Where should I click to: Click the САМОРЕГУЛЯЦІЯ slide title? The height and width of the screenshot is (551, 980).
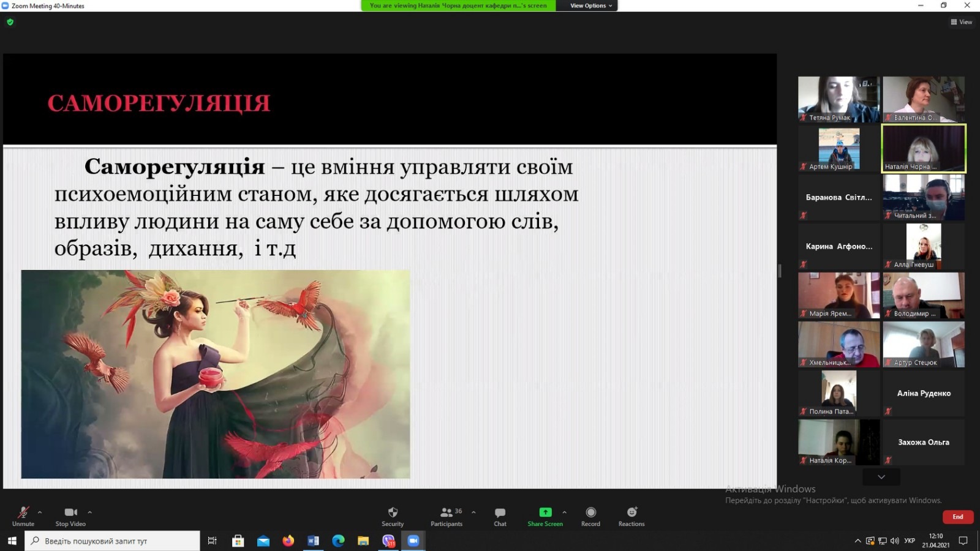tap(159, 103)
